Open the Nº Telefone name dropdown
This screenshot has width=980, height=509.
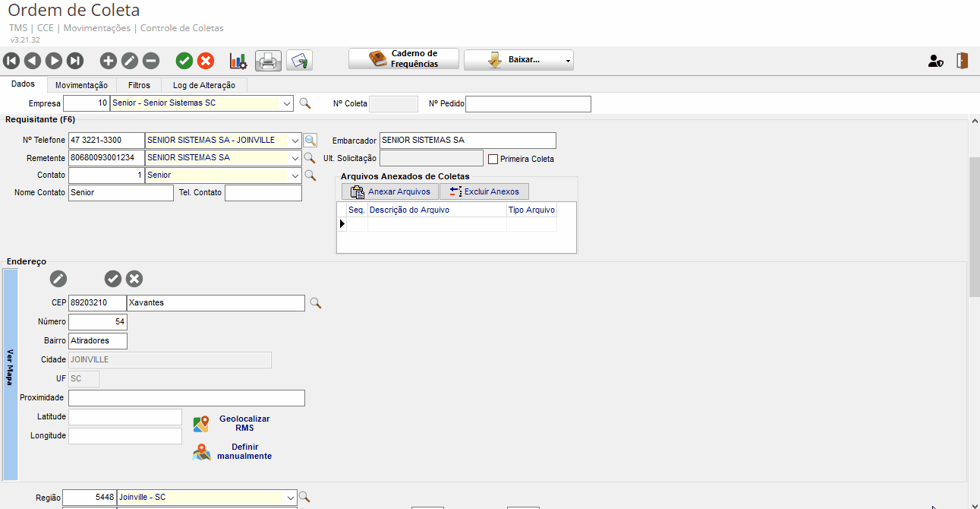pyautogui.click(x=295, y=141)
